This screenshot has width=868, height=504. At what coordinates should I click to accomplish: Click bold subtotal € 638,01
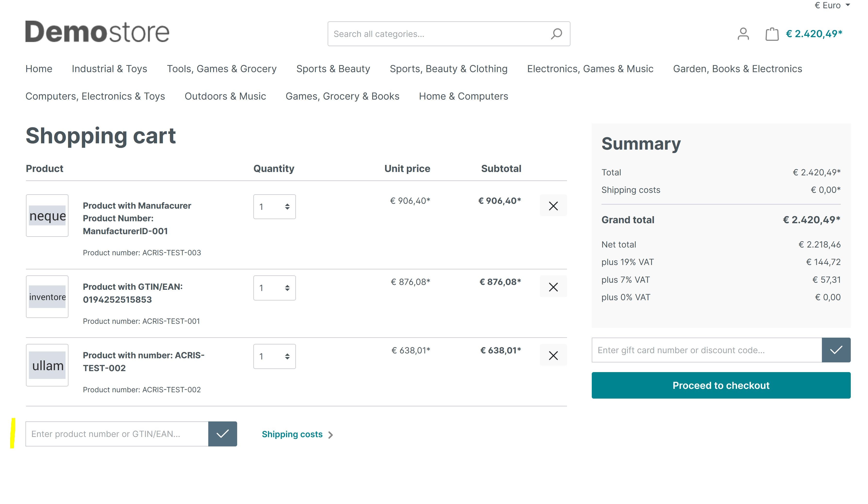[501, 350]
